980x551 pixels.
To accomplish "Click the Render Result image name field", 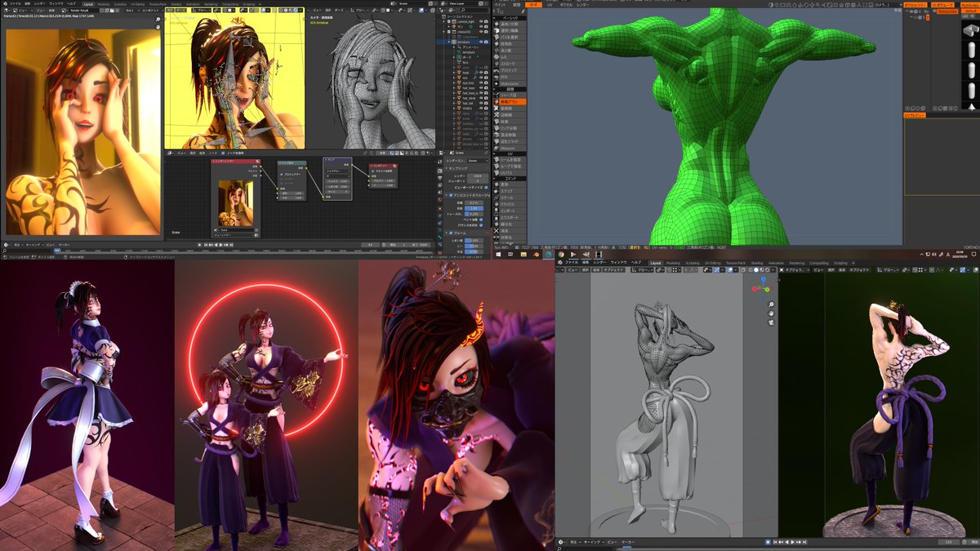I will [84, 11].
